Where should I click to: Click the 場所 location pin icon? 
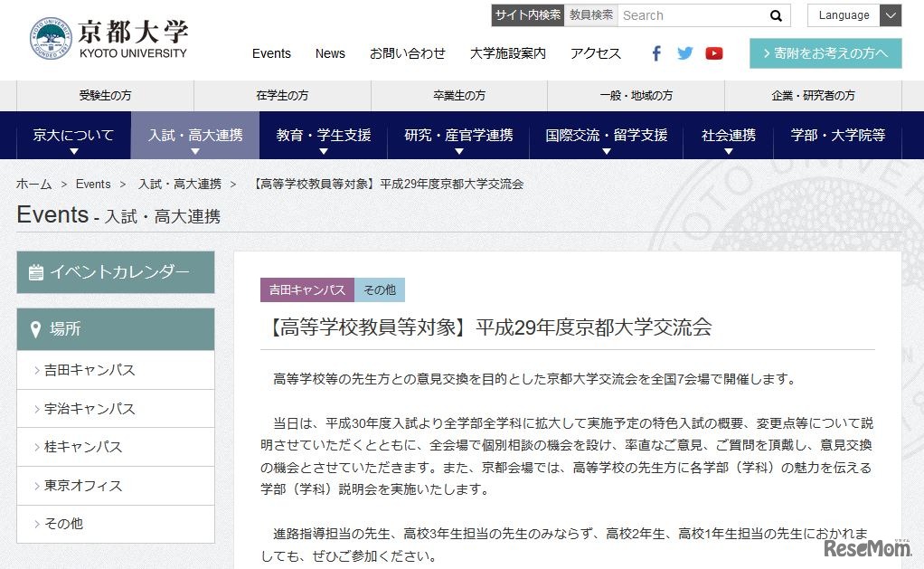(x=35, y=328)
